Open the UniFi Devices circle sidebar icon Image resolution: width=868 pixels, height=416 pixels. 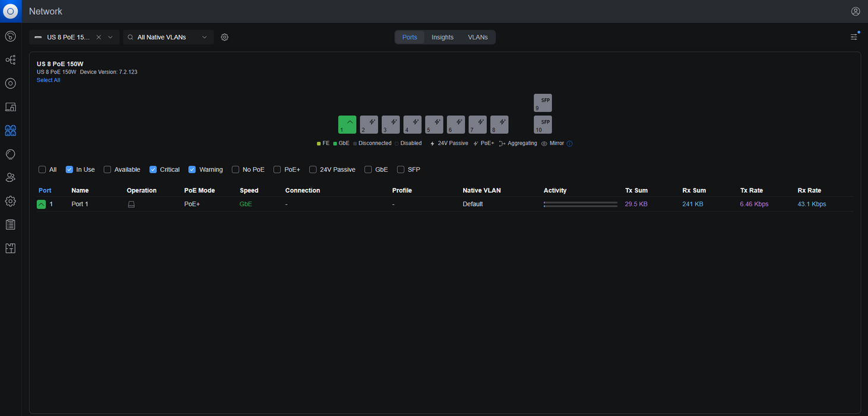pos(11,83)
